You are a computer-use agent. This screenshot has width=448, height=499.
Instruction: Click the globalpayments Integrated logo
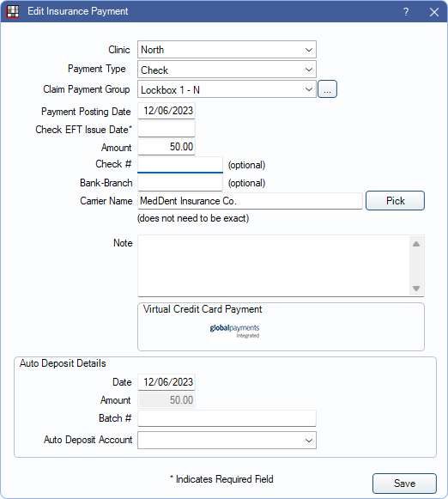(x=234, y=331)
